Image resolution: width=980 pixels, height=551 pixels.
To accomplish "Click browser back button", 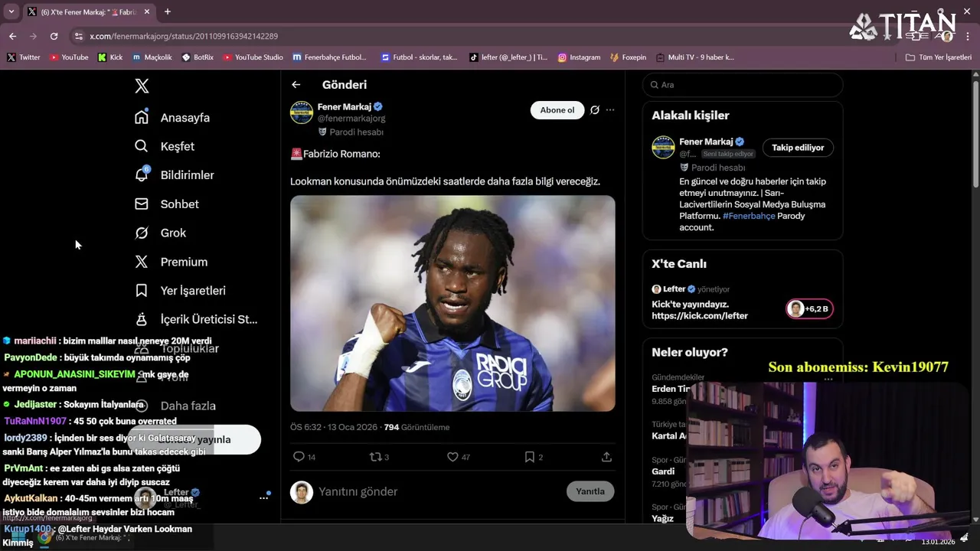I will click(x=13, y=36).
